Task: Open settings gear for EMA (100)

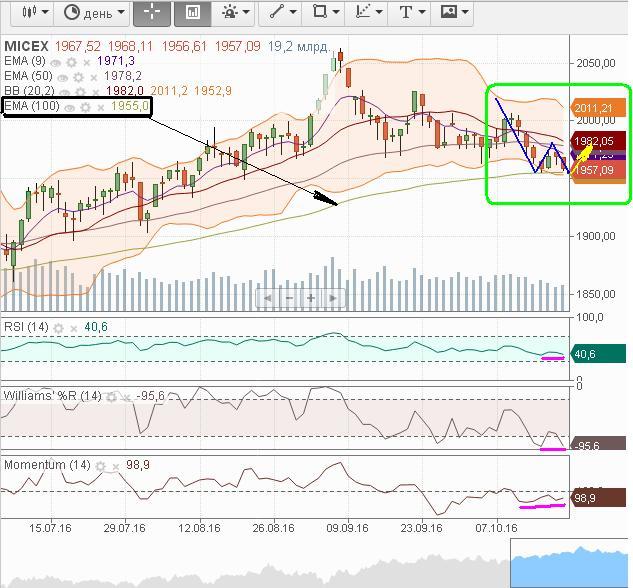Action: coord(85,108)
